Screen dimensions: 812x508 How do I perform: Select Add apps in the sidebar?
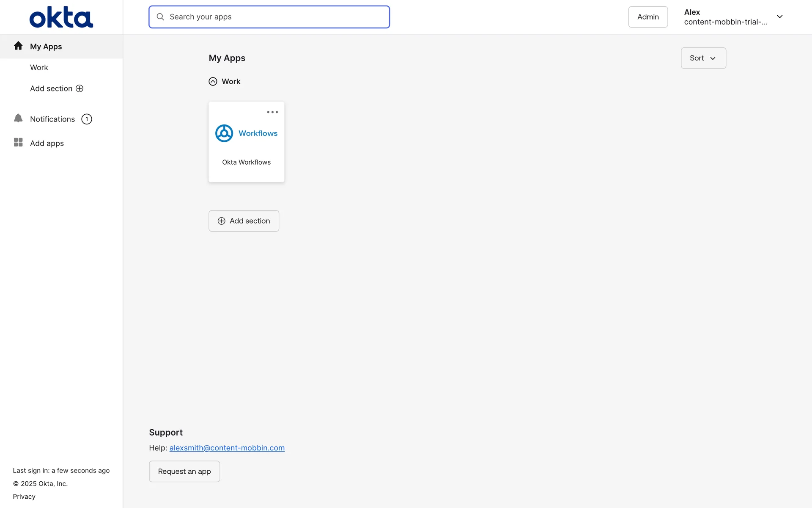click(x=47, y=143)
